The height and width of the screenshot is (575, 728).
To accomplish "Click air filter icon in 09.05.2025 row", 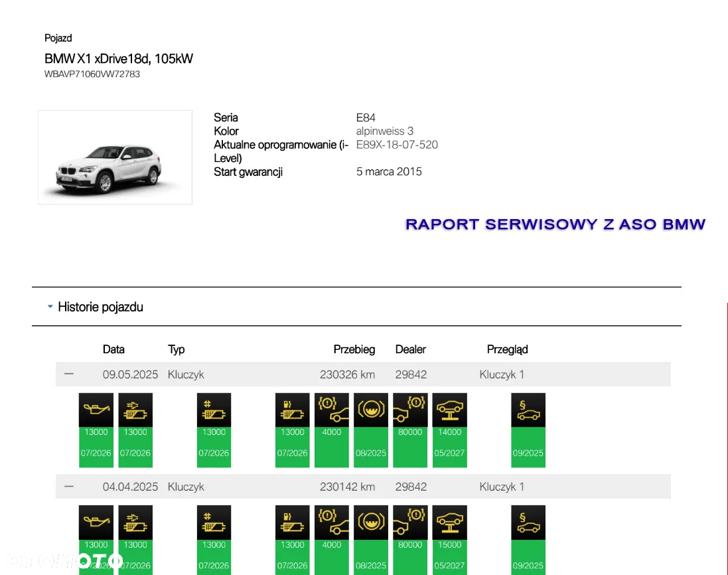I will point(135,410).
